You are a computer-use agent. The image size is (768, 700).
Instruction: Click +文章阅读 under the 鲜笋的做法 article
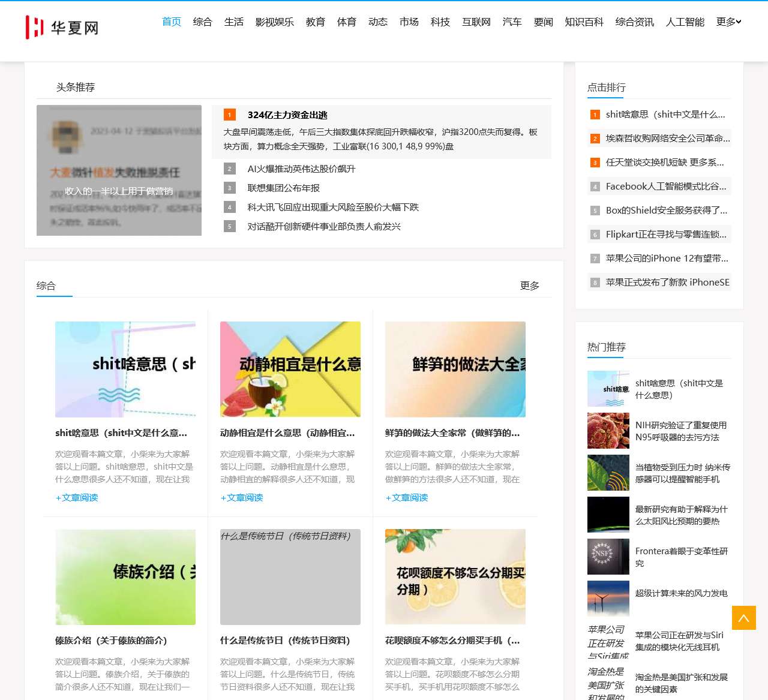point(407,497)
